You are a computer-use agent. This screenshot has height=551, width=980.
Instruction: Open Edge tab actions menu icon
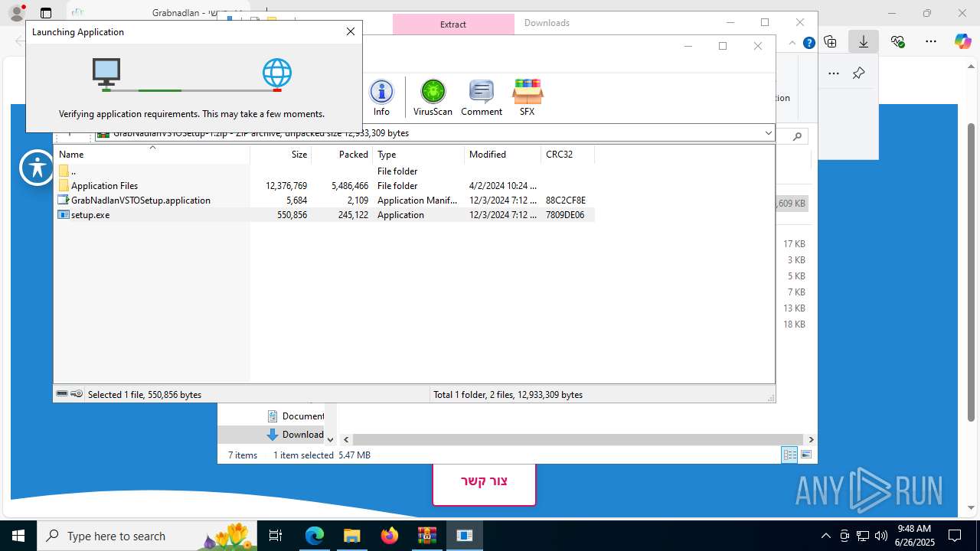click(x=46, y=13)
